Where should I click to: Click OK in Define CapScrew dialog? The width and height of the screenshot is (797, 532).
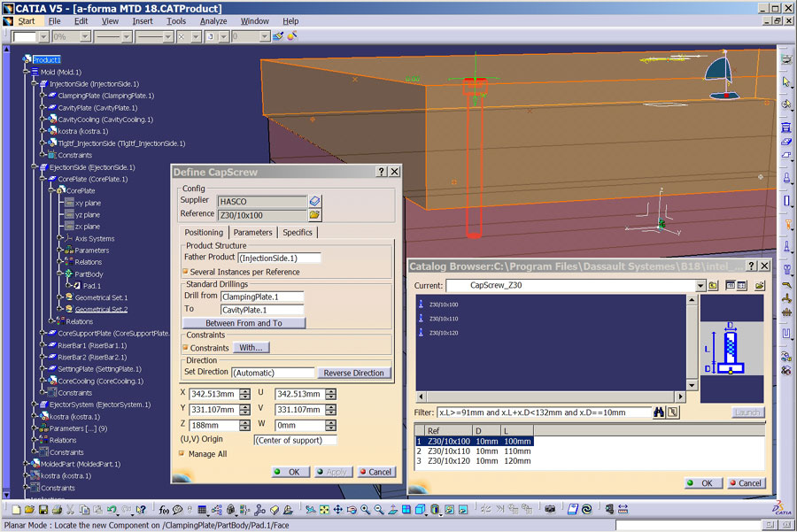pyautogui.click(x=290, y=472)
